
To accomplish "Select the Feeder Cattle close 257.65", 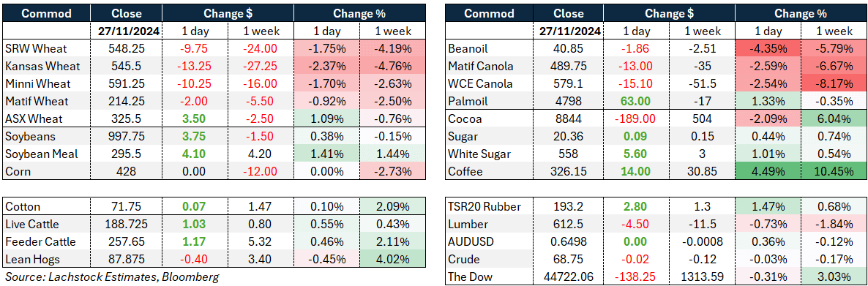I will [126, 241].
